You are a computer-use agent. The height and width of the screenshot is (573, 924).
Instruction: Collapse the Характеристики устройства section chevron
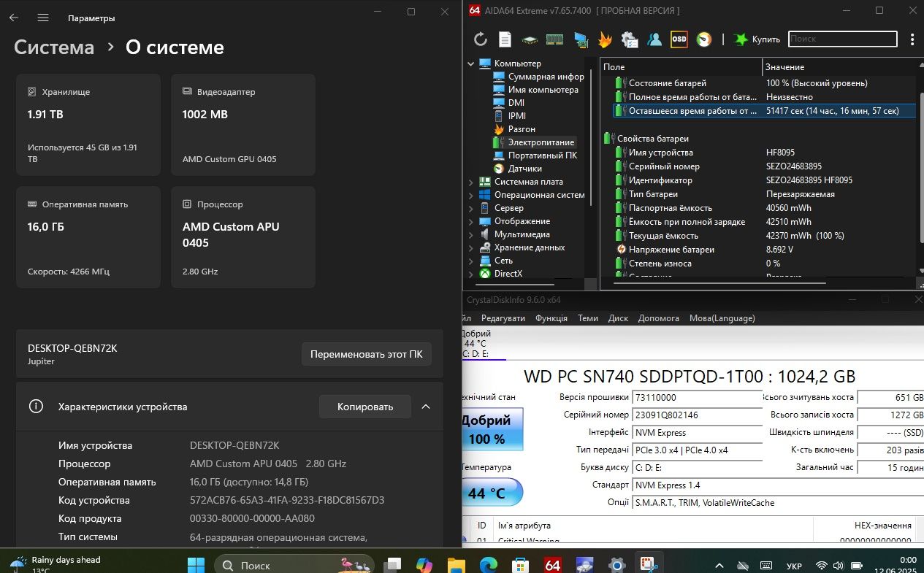[426, 407]
